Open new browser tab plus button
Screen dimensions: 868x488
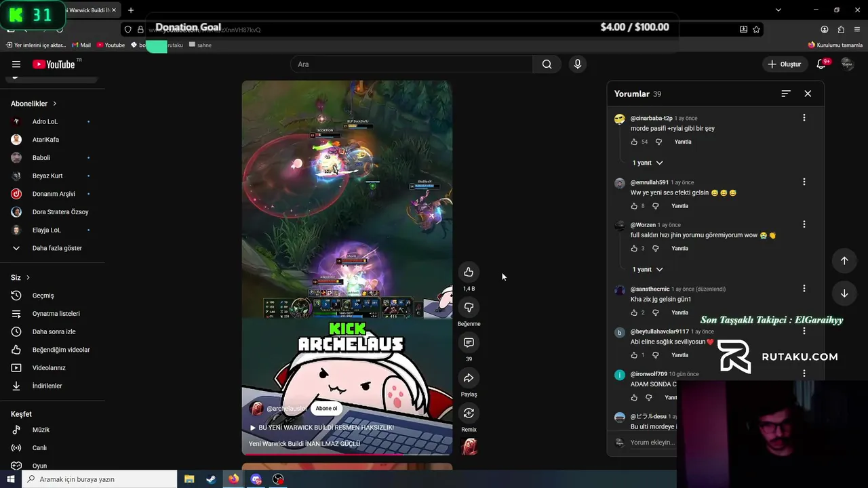tap(131, 10)
